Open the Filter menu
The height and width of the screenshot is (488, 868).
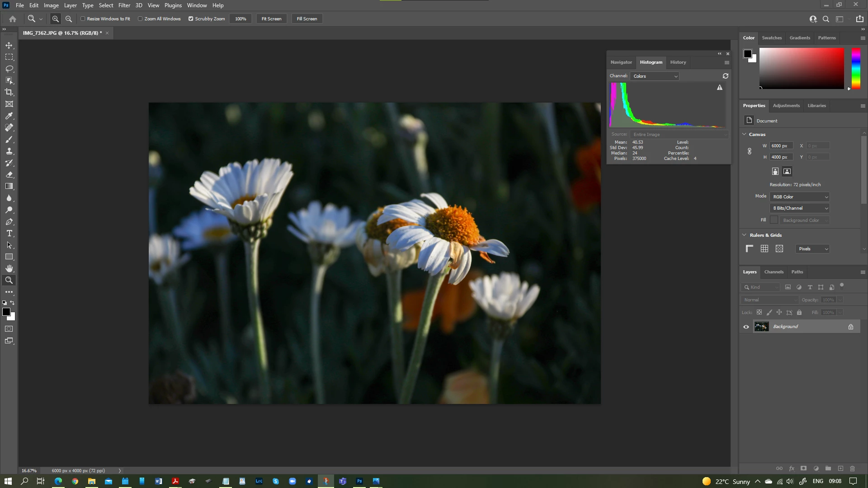[x=124, y=5]
